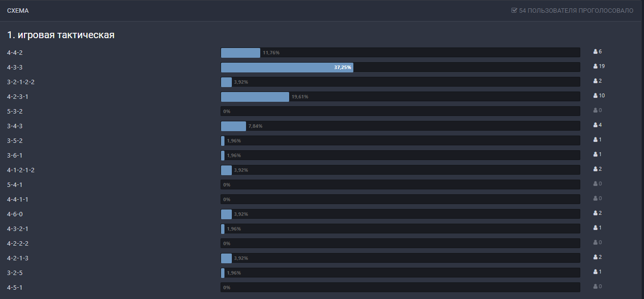Click the 19,61% result bar
Viewport: 644px width, 299px height.
click(255, 96)
